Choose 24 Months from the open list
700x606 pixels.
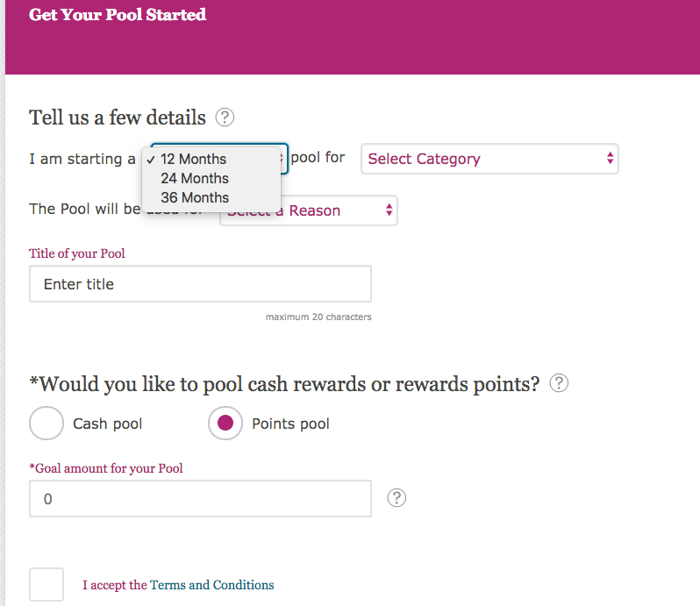coord(195,178)
